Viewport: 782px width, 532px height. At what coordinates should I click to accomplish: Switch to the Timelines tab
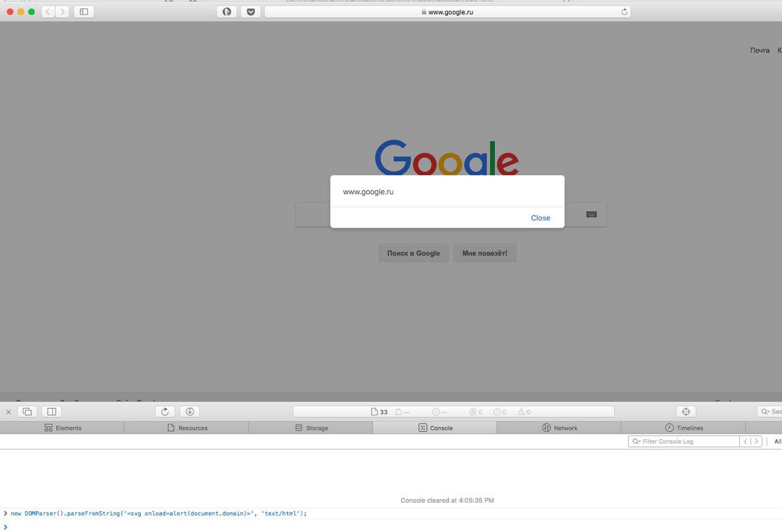(683, 428)
